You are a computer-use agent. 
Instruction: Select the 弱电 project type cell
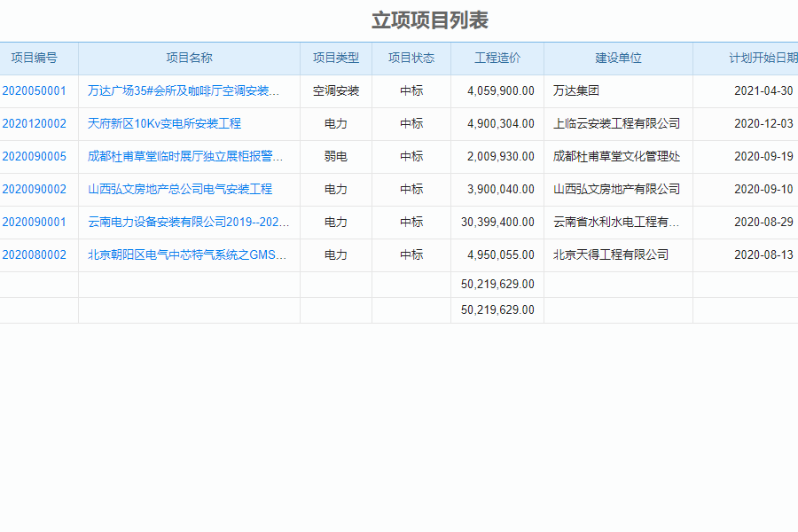click(x=336, y=157)
